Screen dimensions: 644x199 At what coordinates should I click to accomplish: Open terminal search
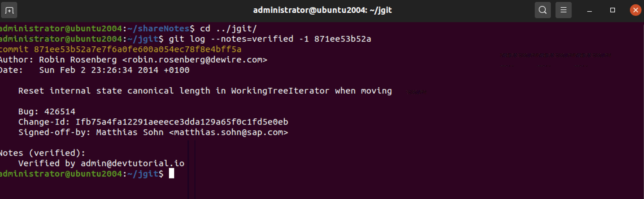click(x=542, y=10)
